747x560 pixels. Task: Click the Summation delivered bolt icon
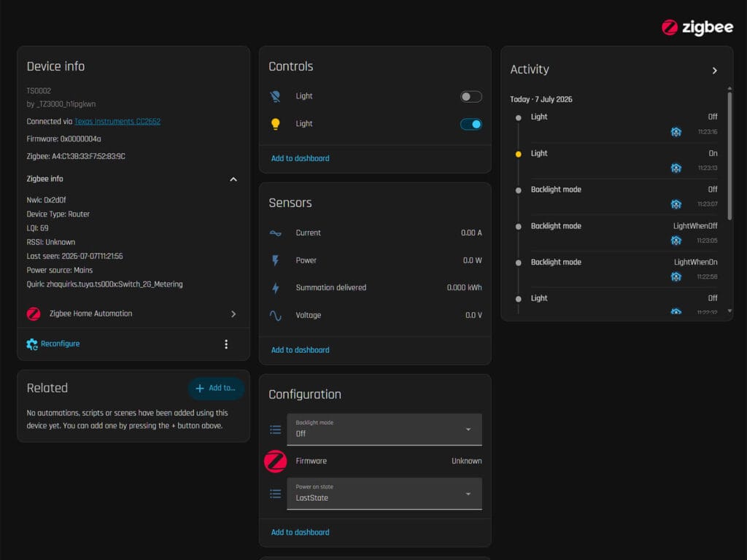(275, 288)
